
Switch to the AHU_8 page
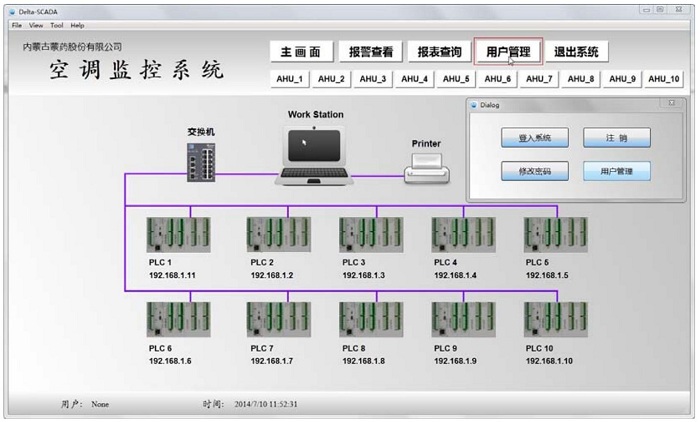[581, 79]
